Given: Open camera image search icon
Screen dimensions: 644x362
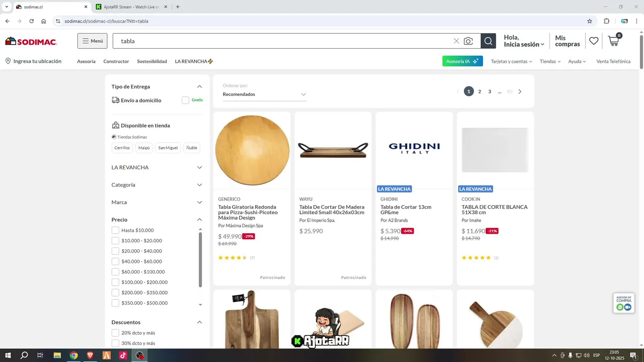Looking at the screenshot, I should (468, 41).
